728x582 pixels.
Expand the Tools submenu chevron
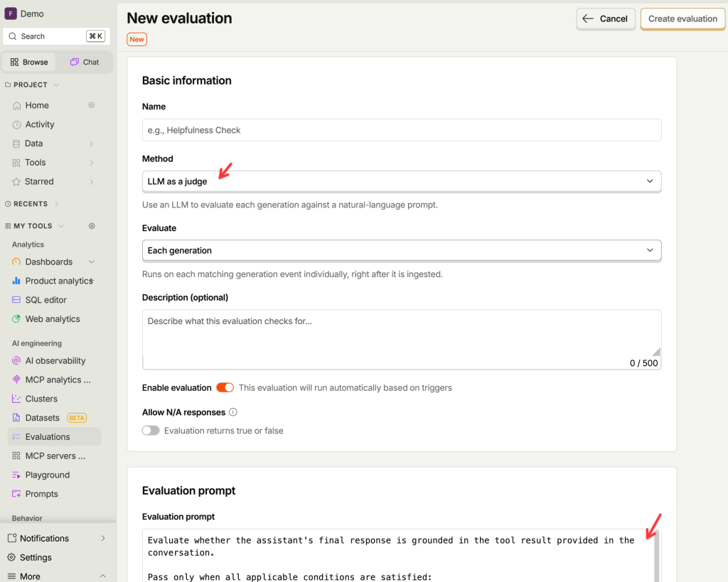[x=92, y=163]
